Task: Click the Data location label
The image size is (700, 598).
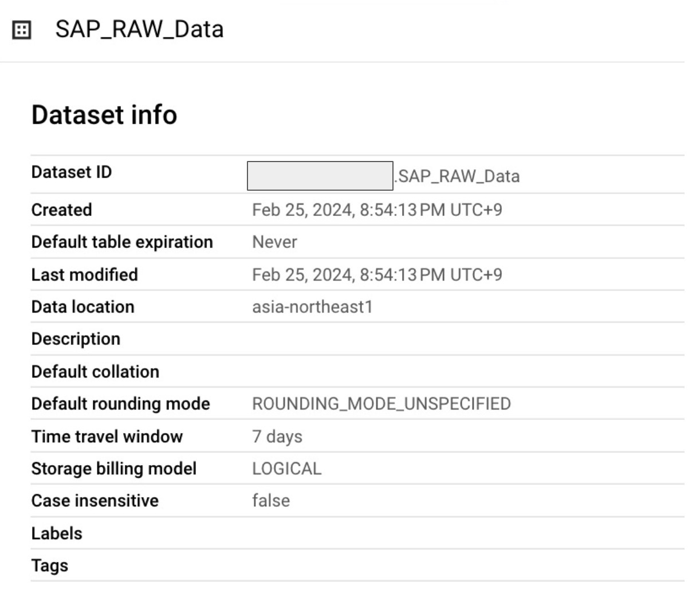Action: (83, 306)
